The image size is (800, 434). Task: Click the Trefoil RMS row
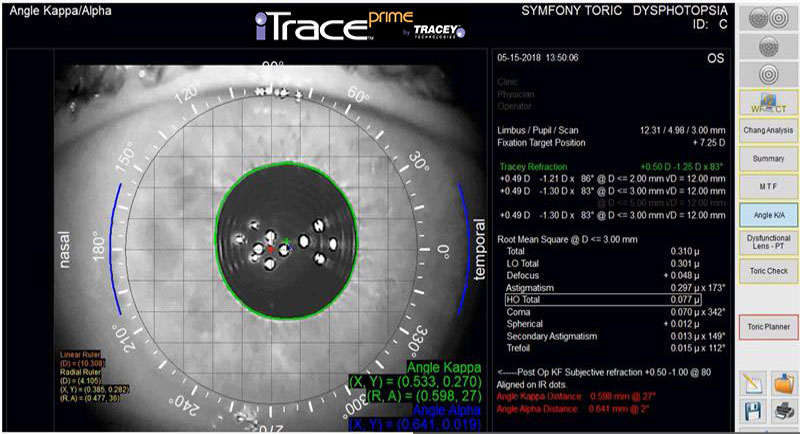615,348
